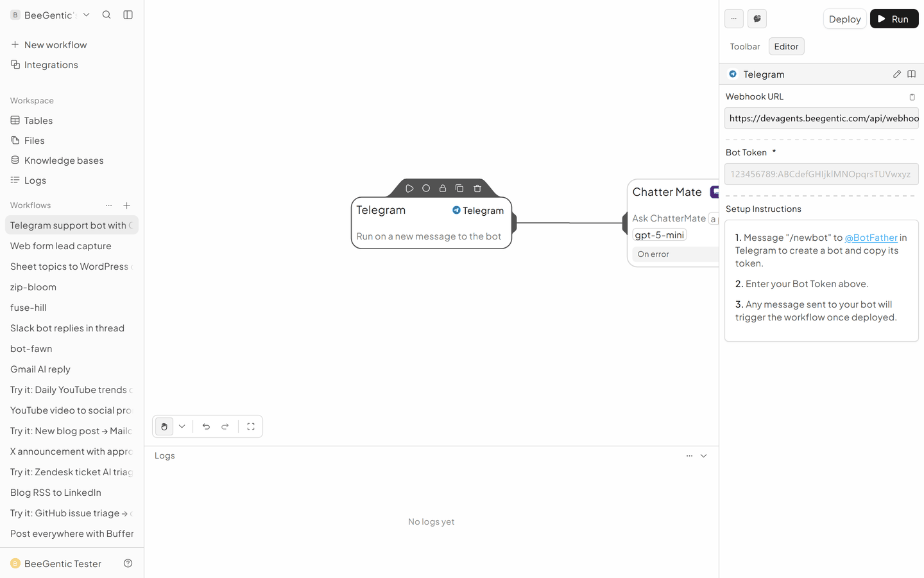Open 'Sheet topics to WordPress' workflow

72,267
